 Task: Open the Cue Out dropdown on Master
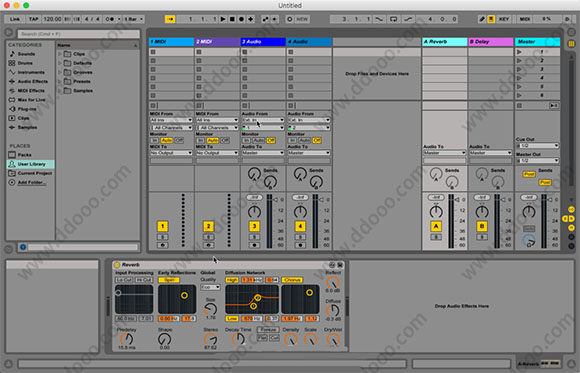(537, 146)
